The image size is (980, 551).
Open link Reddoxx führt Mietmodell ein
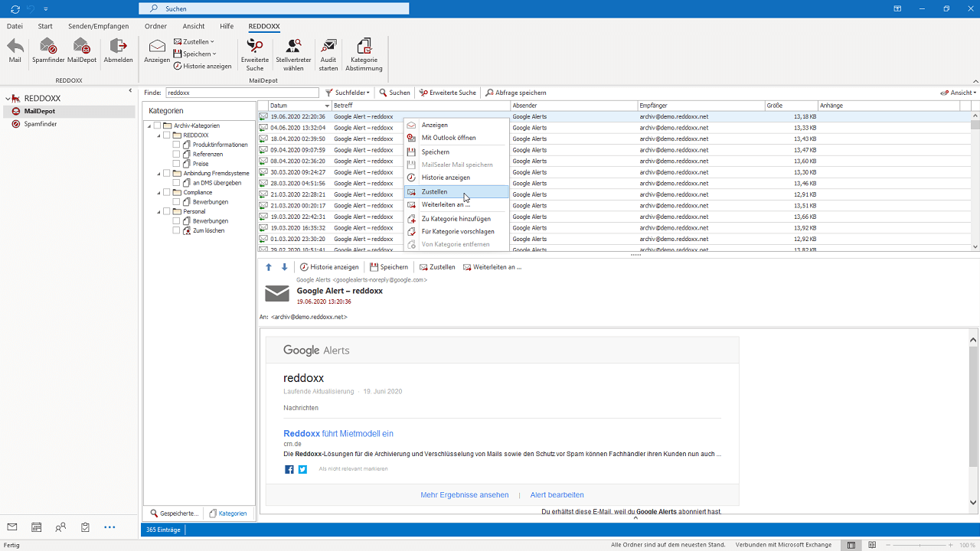click(338, 433)
